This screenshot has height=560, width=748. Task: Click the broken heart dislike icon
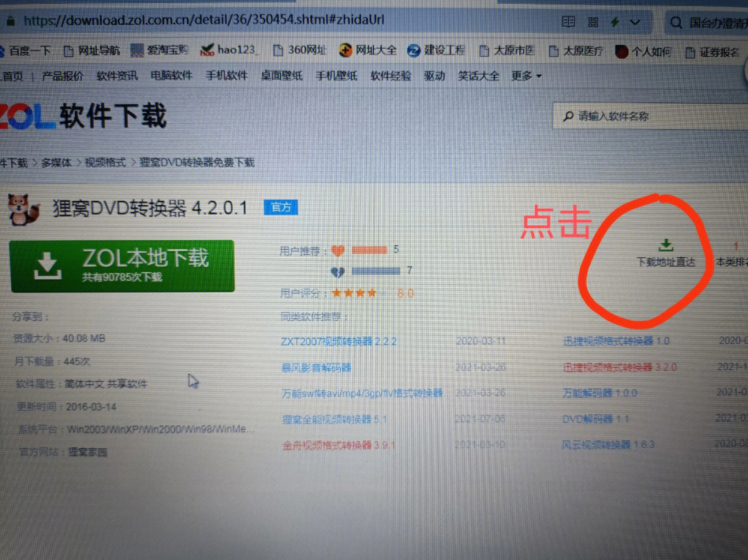pos(338,272)
